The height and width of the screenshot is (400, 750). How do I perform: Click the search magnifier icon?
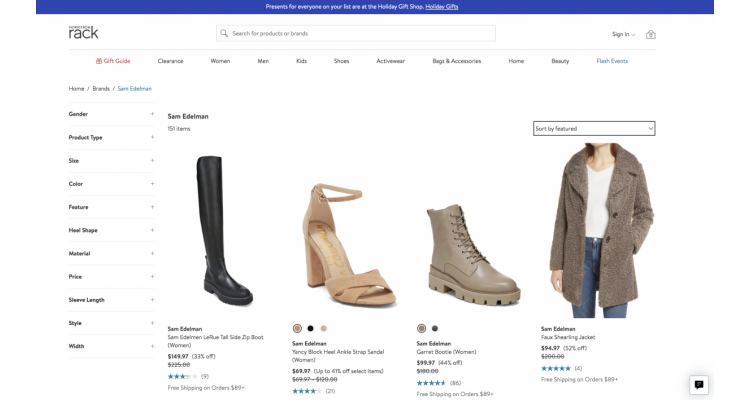pyautogui.click(x=223, y=33)
